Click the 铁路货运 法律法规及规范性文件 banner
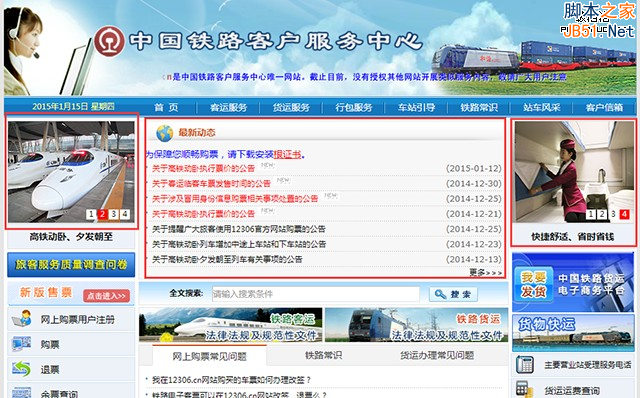Screen dimensions: 640x398 [x=416, y=325]
